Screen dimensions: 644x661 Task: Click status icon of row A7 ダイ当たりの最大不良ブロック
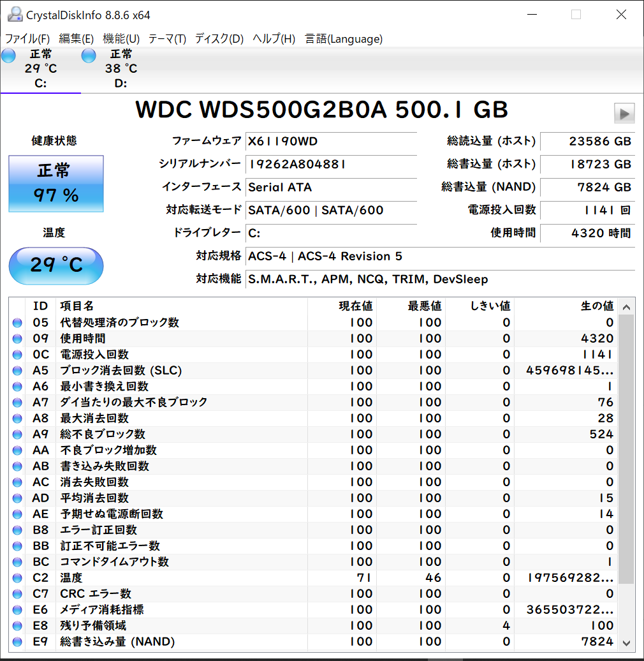tap(17, 403)
